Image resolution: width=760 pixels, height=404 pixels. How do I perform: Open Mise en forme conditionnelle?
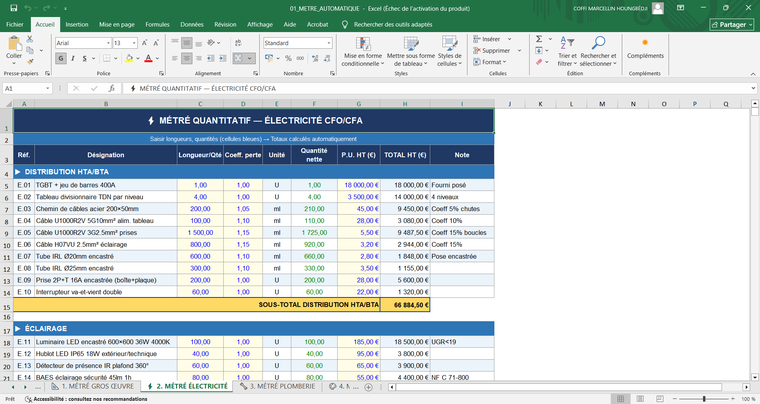pos(361,43)
